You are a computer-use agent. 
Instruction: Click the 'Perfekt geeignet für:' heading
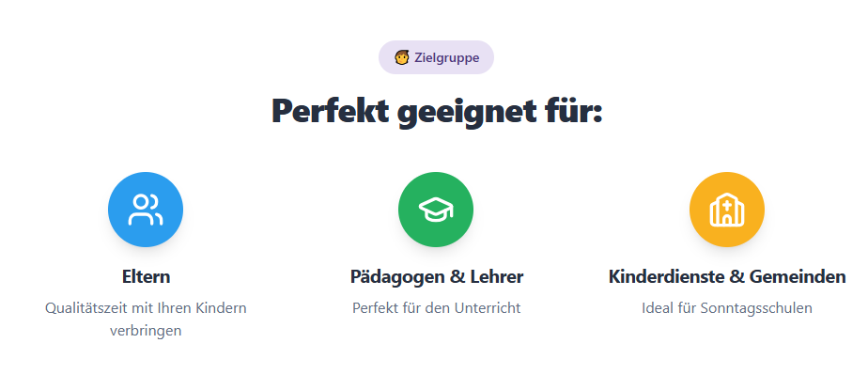[436, 111]
